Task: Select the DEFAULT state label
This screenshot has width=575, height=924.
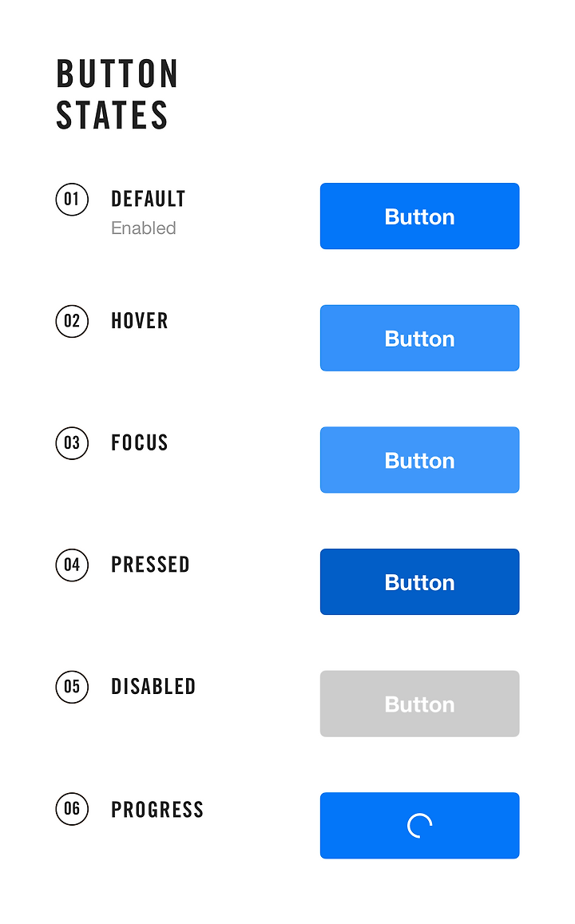Action: pos(148,199)
